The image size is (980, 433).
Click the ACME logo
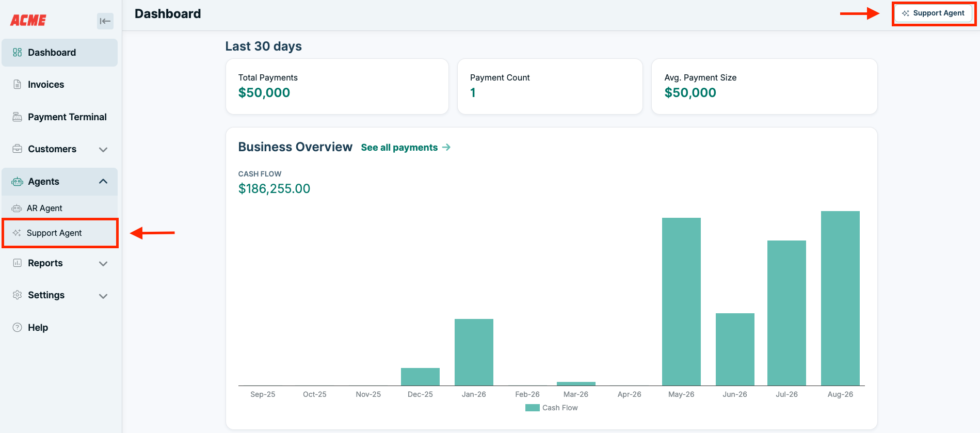tap(28, 20)
